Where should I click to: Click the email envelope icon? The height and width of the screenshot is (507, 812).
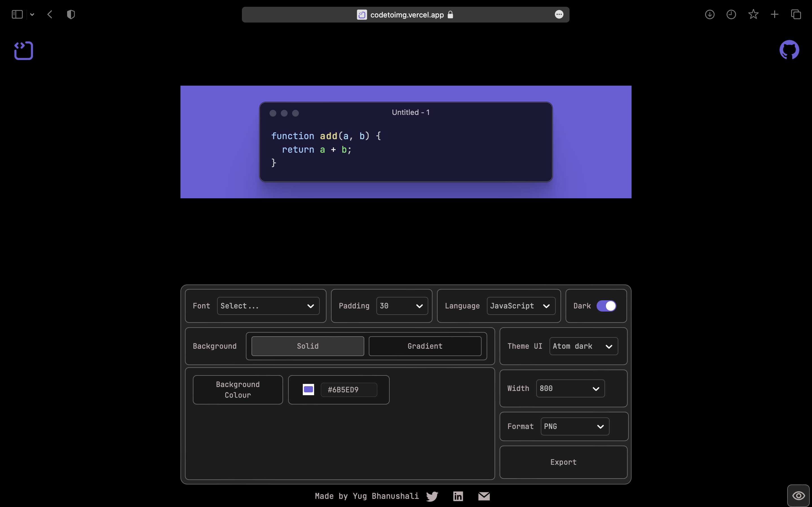(484, 496)
